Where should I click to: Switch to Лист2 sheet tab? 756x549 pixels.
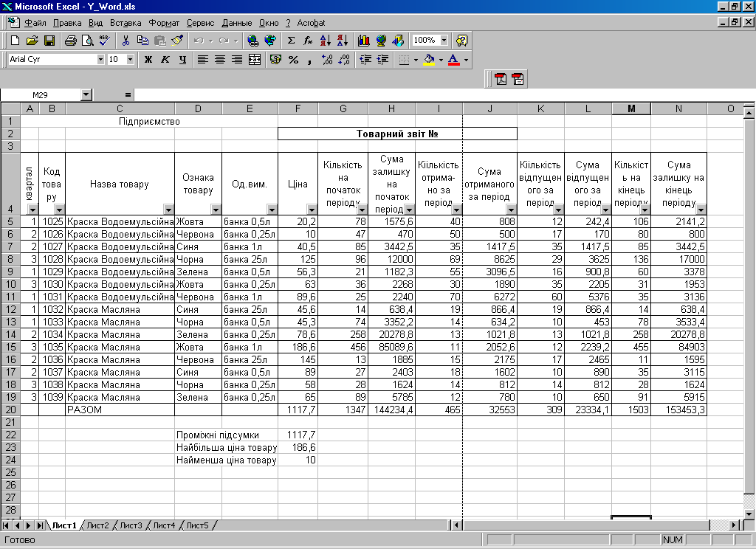tap(98, 525)
